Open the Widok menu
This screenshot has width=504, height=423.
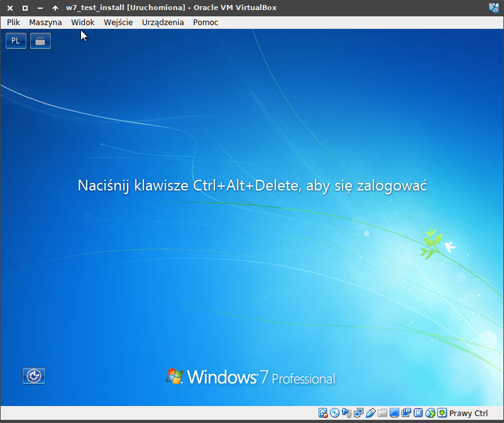(82, 23)
